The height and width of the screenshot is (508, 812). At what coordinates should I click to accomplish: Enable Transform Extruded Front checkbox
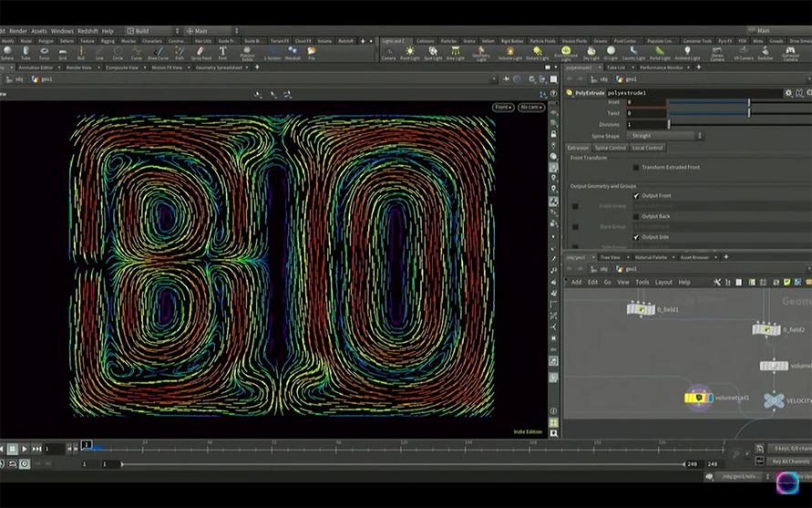coord(636,167)
